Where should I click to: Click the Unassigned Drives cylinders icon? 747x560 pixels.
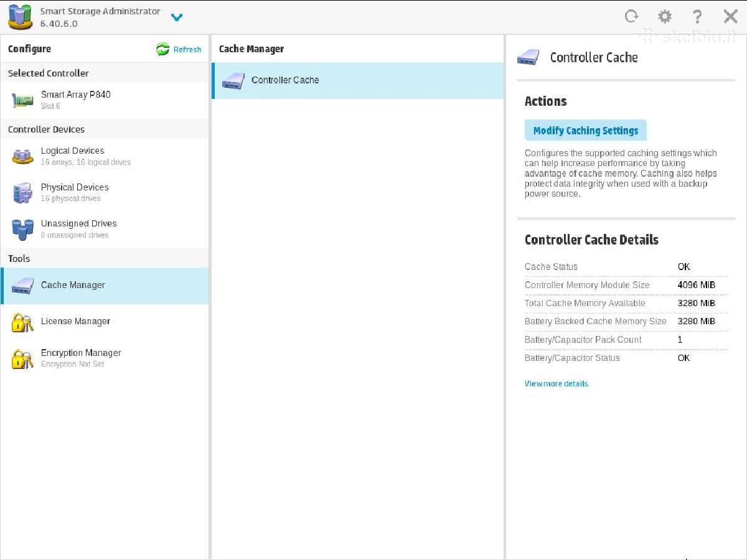point(23,230)
